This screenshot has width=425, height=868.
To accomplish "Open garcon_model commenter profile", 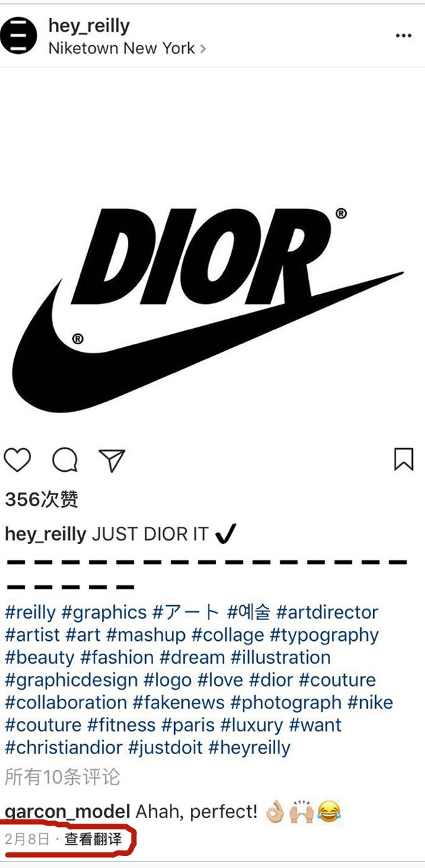I will click(67, 812).
